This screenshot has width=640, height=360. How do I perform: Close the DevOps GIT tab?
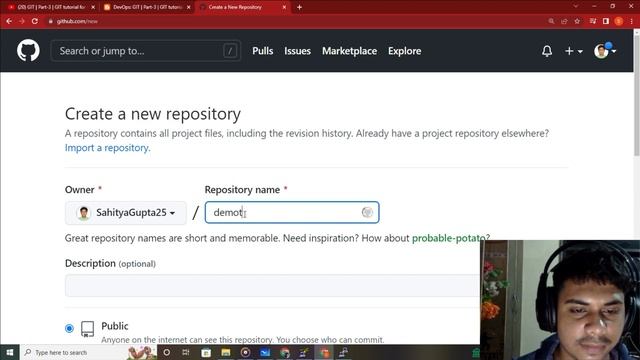click(x=189, y=7)
